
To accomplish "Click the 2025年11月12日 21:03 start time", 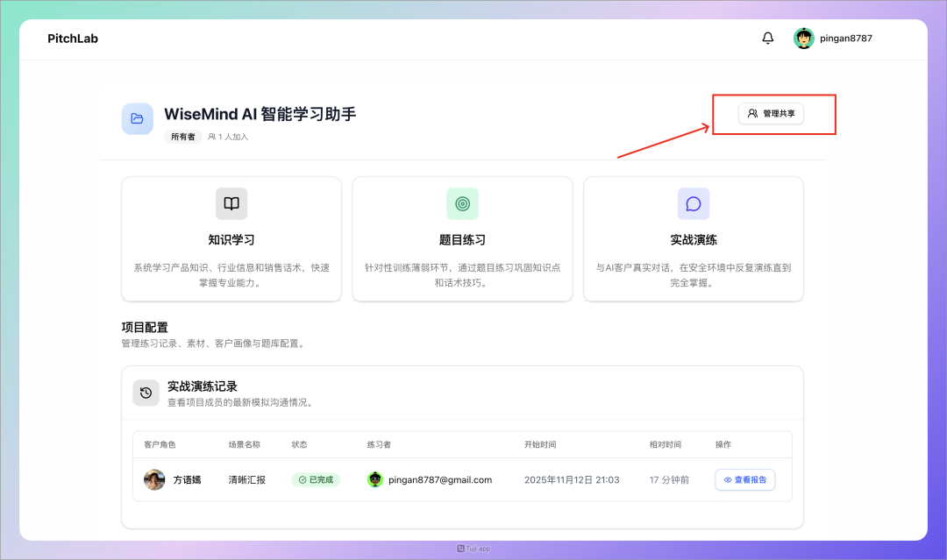I will pos(572,479).
